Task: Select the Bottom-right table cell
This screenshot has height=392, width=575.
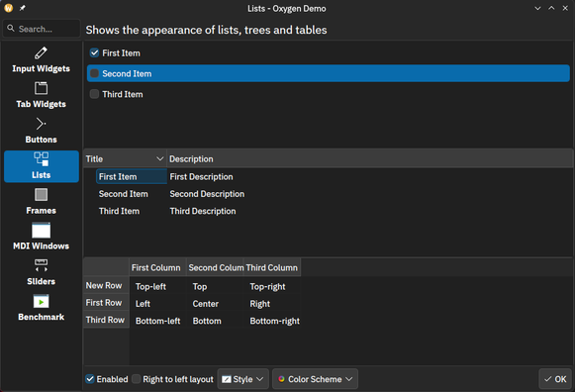Action: click(x=272, y=321)
